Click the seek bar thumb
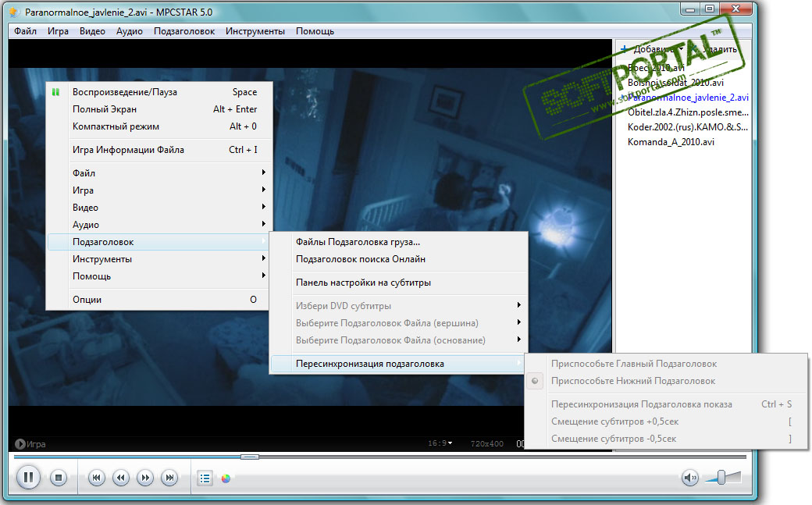 tap(250, 457)
